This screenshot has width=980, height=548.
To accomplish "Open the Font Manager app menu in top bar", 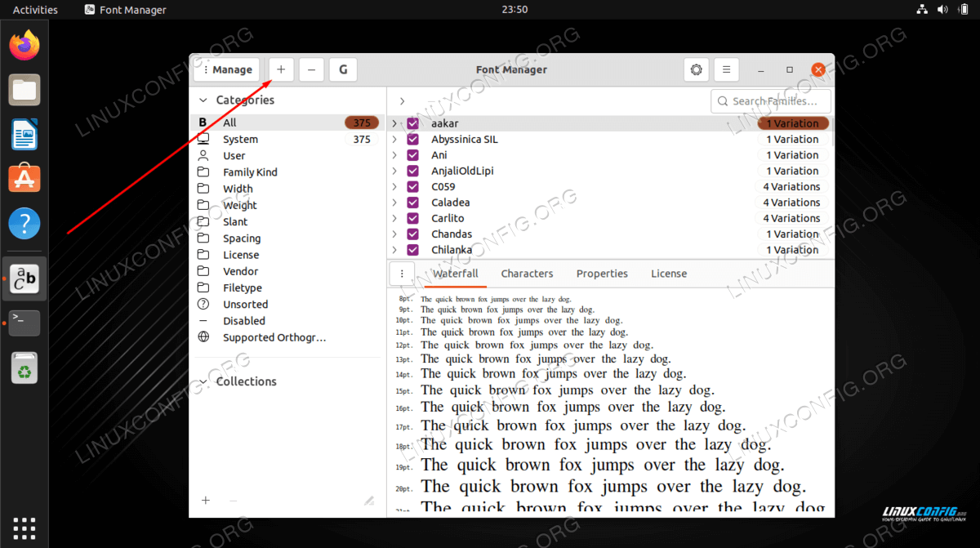I will point(125,10).
